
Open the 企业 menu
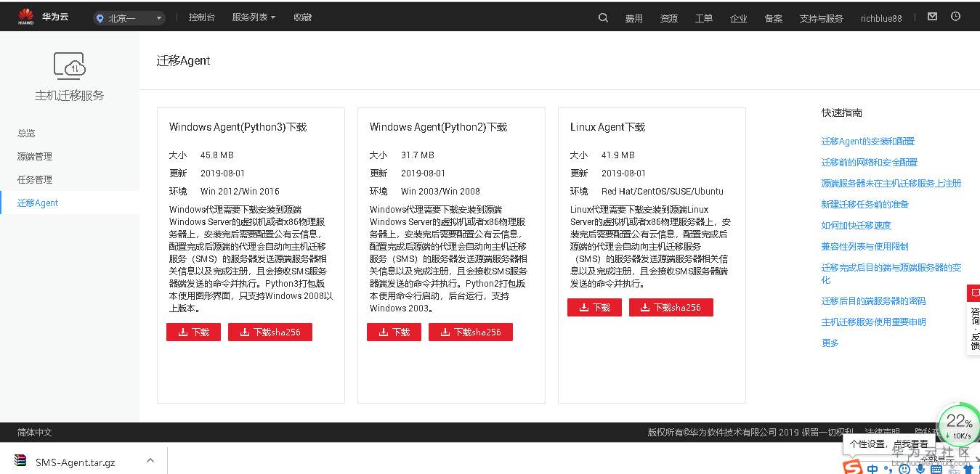(739, 18)
